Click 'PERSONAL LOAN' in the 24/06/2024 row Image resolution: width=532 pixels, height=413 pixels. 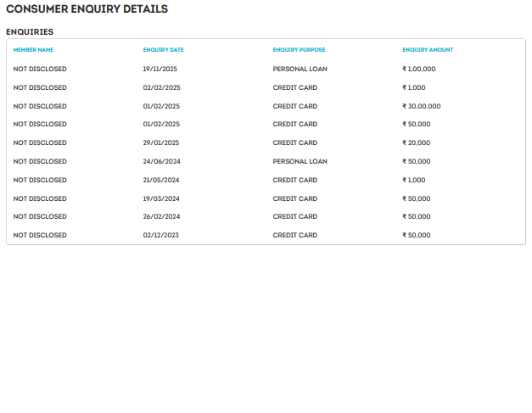click(300, 161)
